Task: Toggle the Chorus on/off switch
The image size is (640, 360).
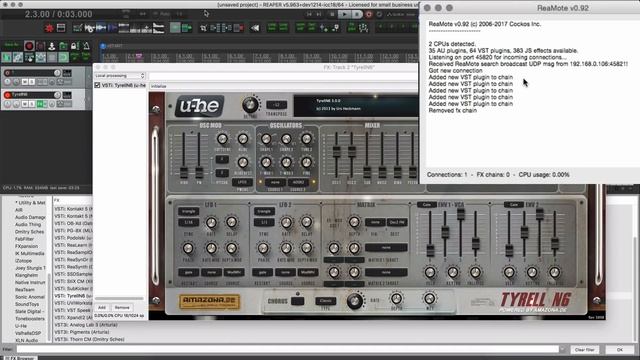Action: tap(298, 301)
